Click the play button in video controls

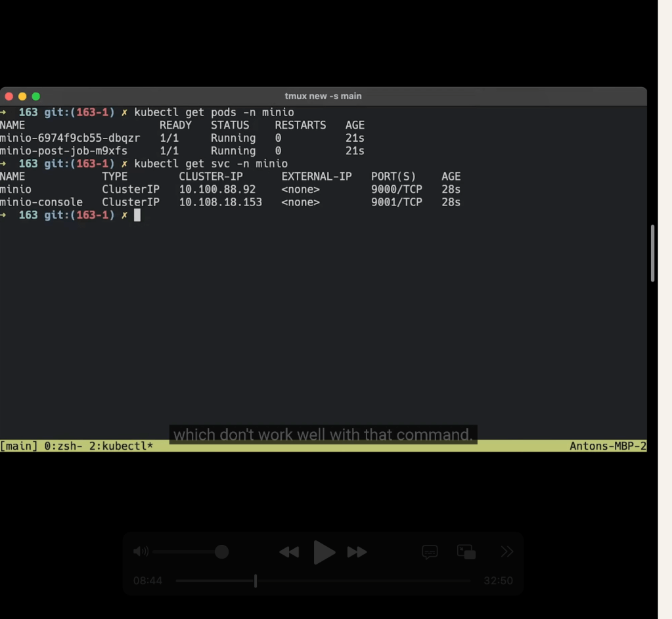(x=324, y=552)
